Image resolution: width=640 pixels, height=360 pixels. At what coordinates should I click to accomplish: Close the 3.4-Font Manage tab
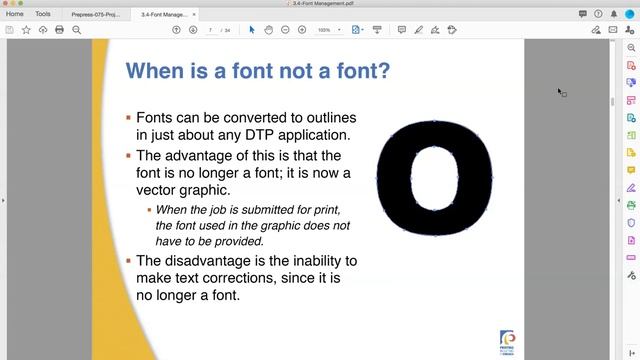[194, 14]
